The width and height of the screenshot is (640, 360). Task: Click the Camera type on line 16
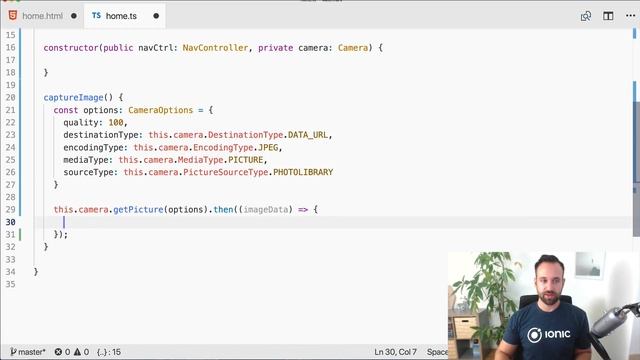pyautogui.click(x=353, y=48)
